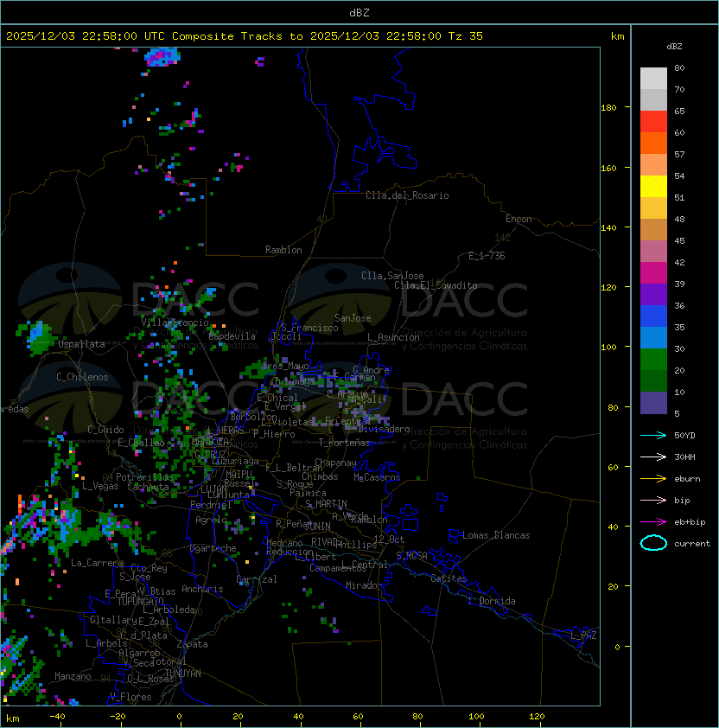Click the Manzano place label
Image resolution: width=719 pixels, height=728 pixels.
point(73,676)
